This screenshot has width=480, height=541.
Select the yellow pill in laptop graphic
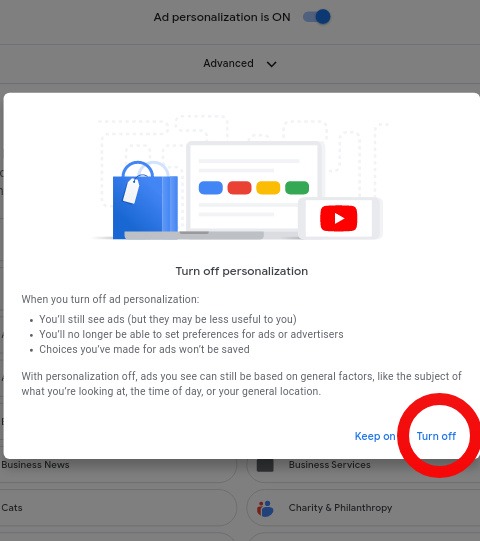(x=268, y=188)
